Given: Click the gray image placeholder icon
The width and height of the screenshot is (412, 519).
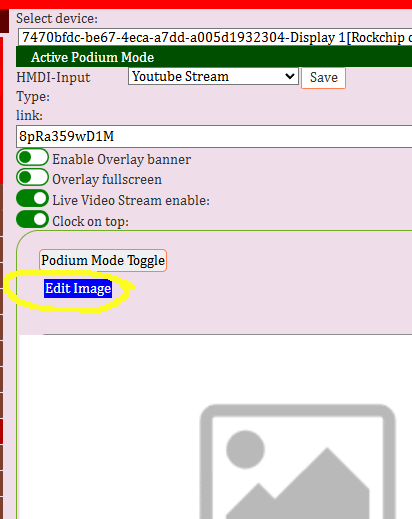Looking at the screenshot, I should coord(298,462).
